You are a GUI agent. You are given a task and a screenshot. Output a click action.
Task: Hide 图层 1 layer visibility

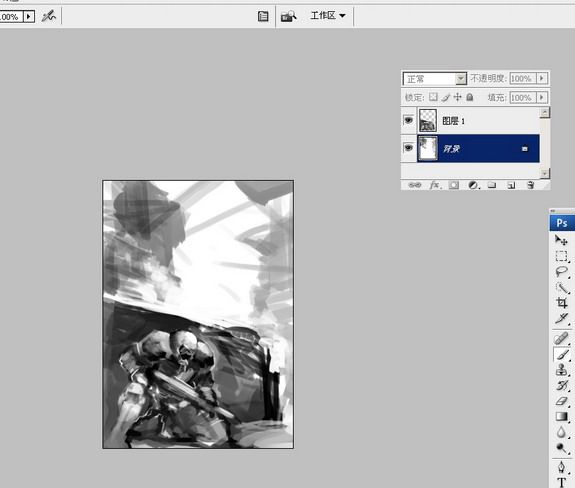(x=408, y=120)
